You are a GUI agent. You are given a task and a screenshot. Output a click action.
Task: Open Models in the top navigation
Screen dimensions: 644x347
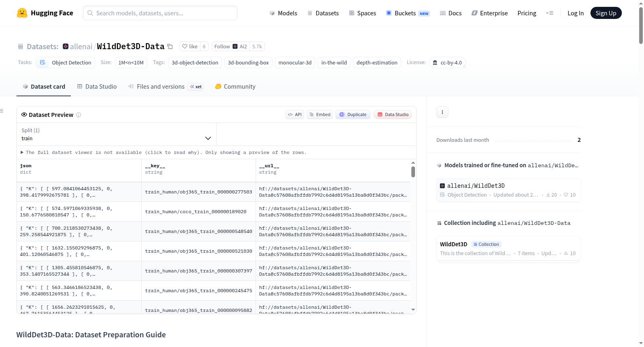[283, 13]
